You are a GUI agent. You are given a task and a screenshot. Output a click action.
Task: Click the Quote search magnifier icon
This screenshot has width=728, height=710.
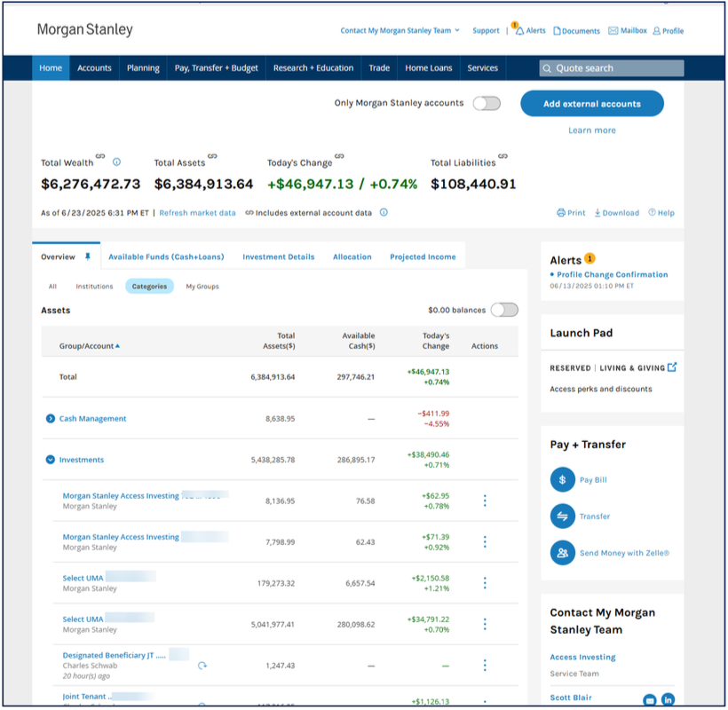[547, 68]
